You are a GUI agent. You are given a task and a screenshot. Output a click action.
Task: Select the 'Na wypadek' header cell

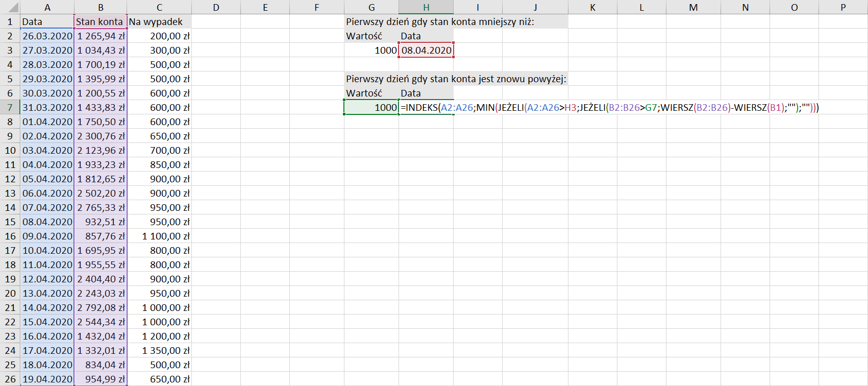[x=159, y=22]
